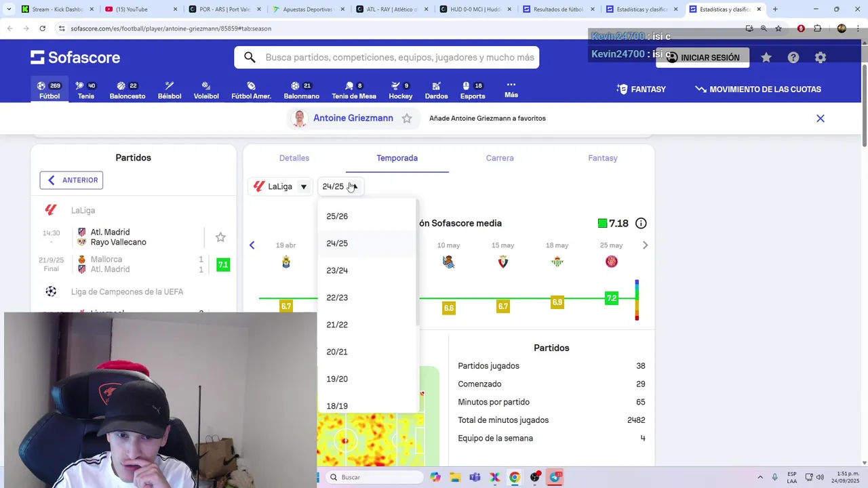Expand the Más sports menu
The width and height of the screenshot is (868, 488).
click(511, 89)
